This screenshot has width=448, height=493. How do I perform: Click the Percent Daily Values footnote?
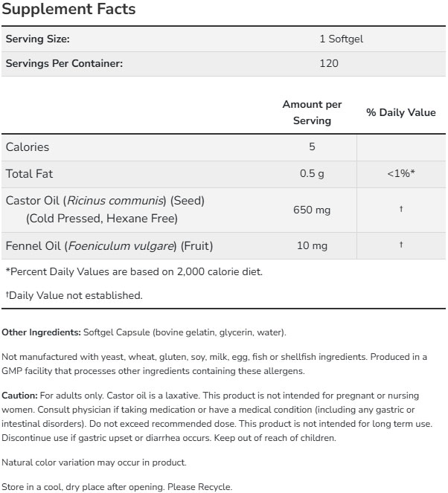[x=134, y=271]
